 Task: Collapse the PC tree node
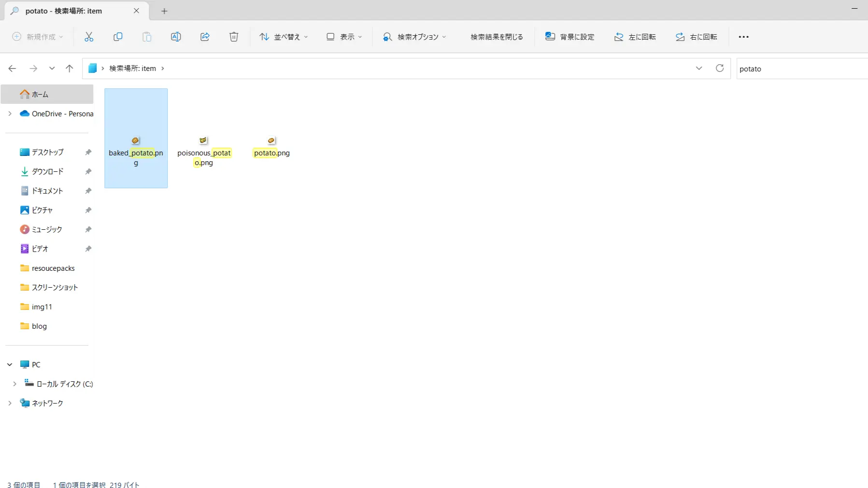coord(10,364)
